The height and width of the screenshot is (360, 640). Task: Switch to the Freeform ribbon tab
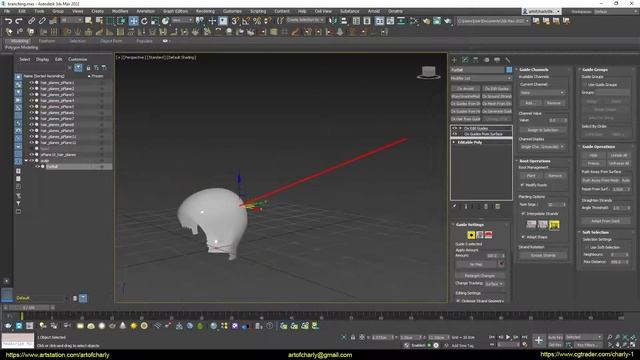point(47,41)
